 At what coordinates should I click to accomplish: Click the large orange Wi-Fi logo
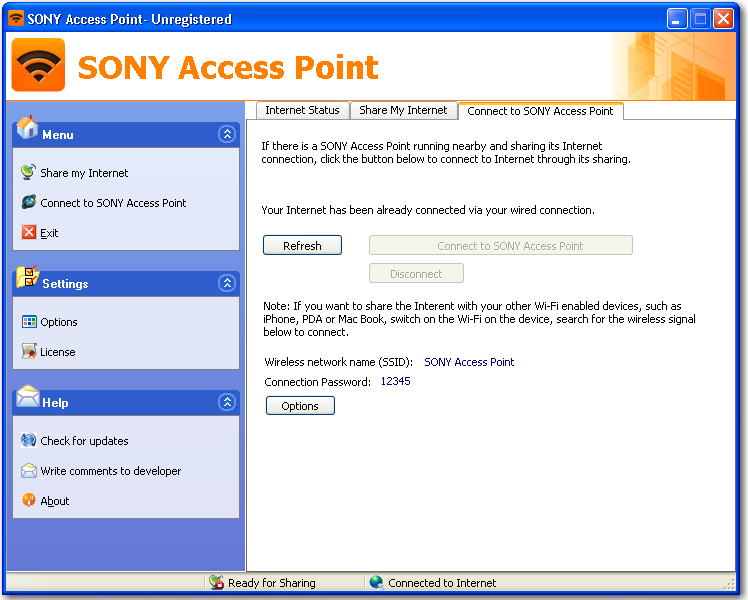tap(38, 65)
